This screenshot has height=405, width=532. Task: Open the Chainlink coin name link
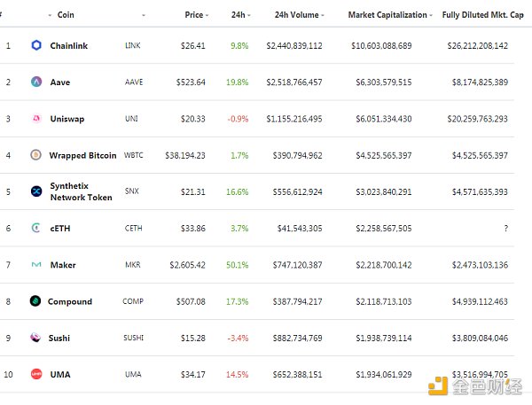click(73, 45)
